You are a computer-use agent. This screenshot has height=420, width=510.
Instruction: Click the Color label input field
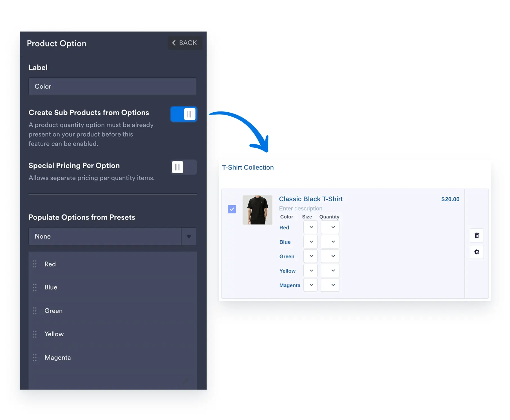pyautogui.click(x=113, y=86)
